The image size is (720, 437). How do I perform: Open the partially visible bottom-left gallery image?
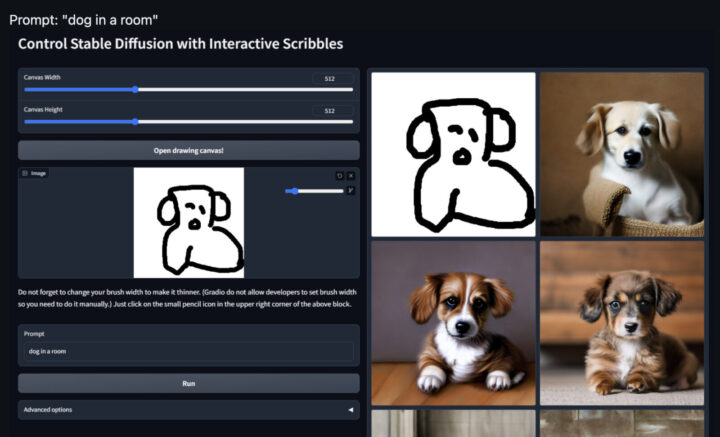[x=453, y=423]
